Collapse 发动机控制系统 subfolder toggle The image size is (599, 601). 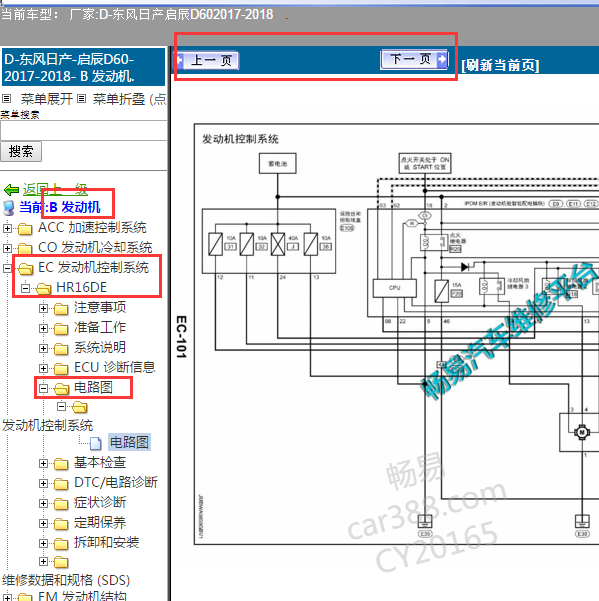coord(61,406)
